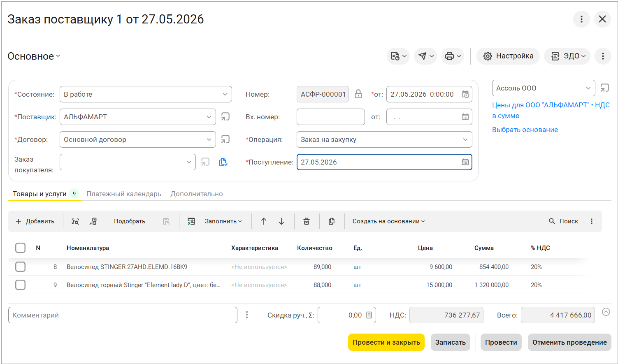
Task: Copy the row with the duplicate icon
Action: [x=332, y=221]
